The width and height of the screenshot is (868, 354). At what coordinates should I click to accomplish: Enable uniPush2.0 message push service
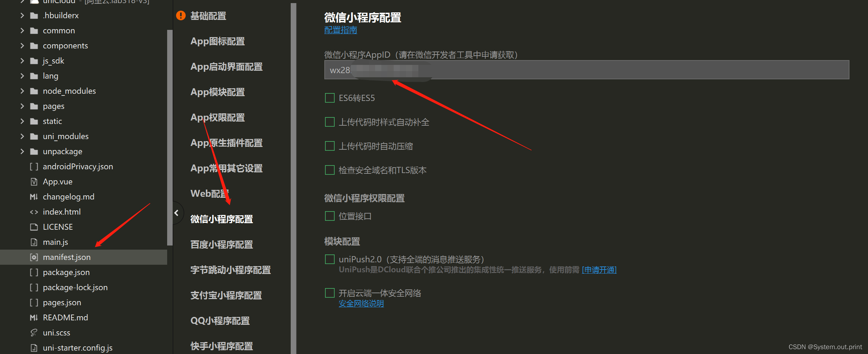point(329,259)
